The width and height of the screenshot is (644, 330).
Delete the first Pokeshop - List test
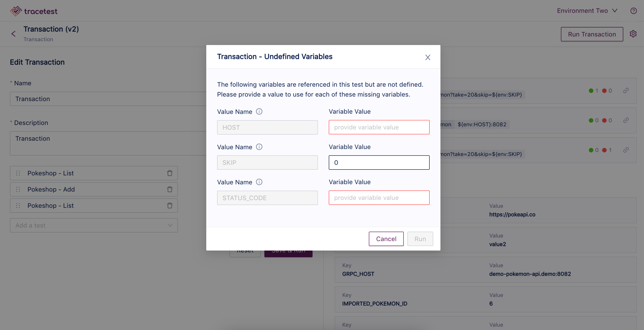pyautogui.click(x=170, y=173)
